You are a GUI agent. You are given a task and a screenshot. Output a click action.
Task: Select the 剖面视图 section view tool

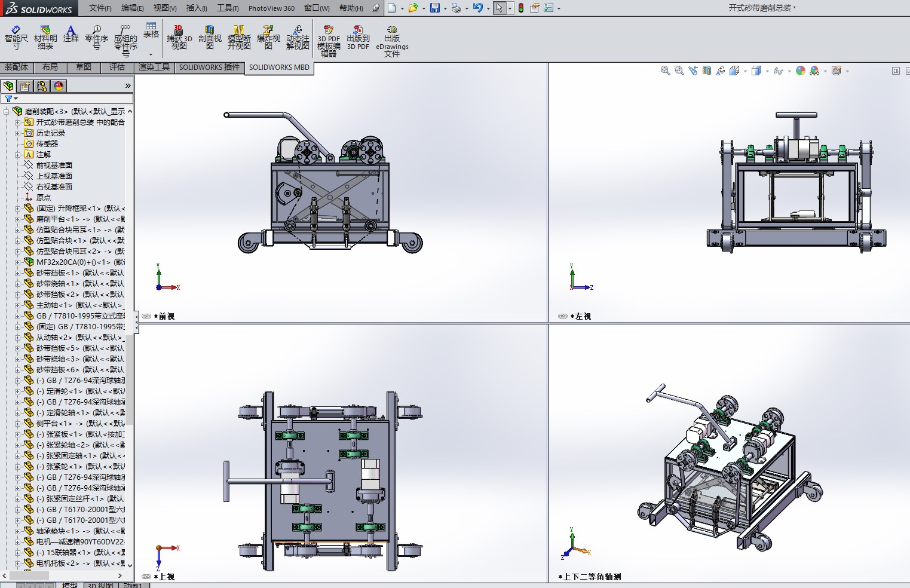coord(210,38)
